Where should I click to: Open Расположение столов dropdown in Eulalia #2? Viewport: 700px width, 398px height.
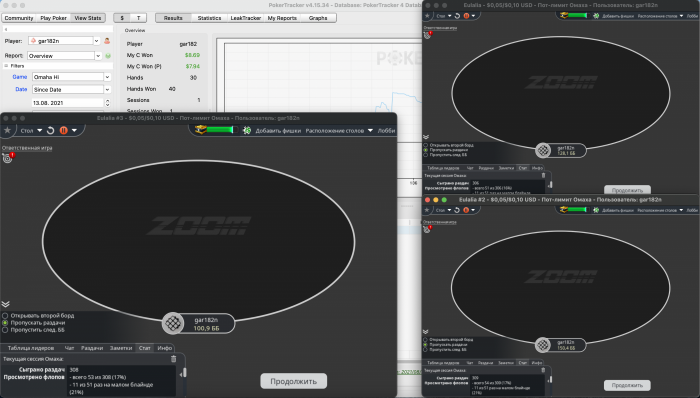coord(660,210)
